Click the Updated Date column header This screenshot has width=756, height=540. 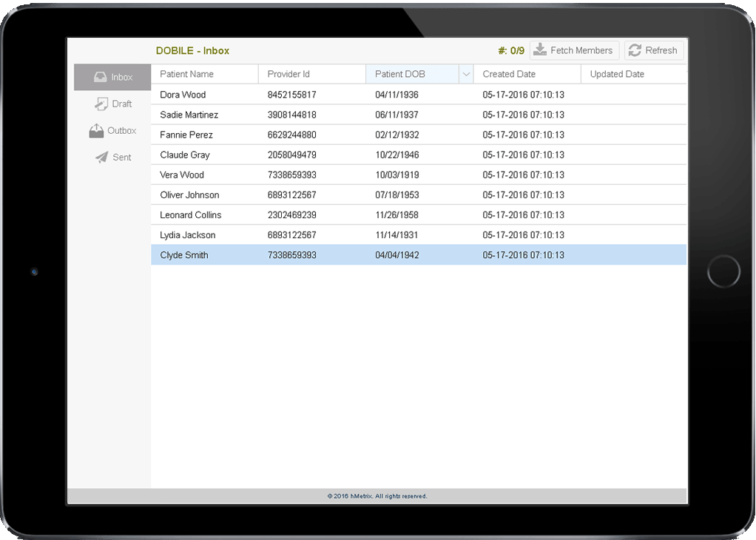(617, 74)
